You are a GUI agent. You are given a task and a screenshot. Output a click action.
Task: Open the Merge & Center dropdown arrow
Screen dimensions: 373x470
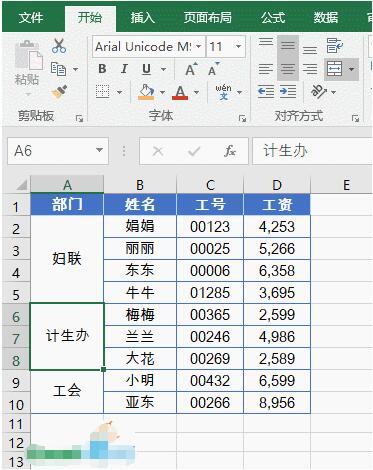point(351,69)
